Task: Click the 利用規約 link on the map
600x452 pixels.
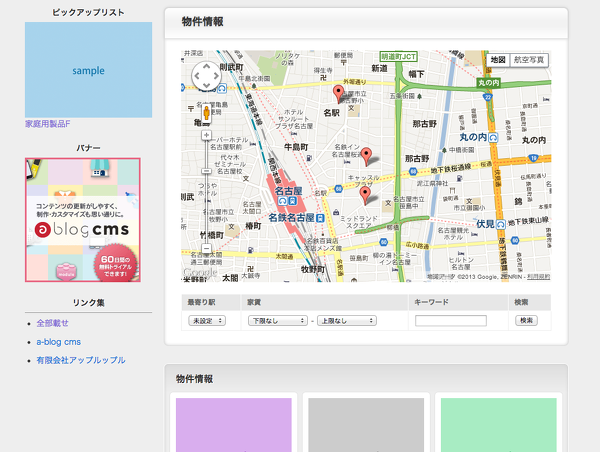Action: (x=538, y=276)
